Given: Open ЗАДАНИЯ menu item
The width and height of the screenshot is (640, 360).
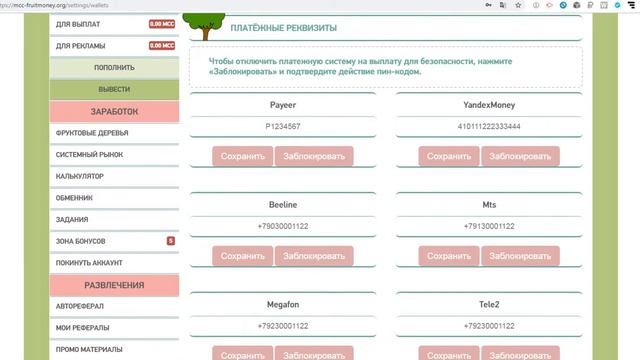Looking at the screenshot, I should (114, 220).
